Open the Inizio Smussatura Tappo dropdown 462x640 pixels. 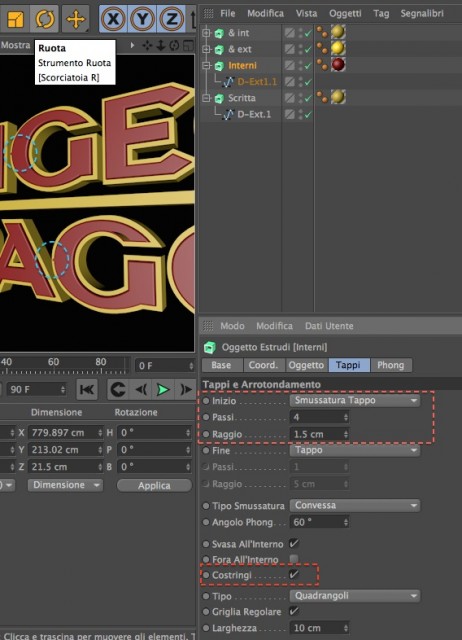355,400
